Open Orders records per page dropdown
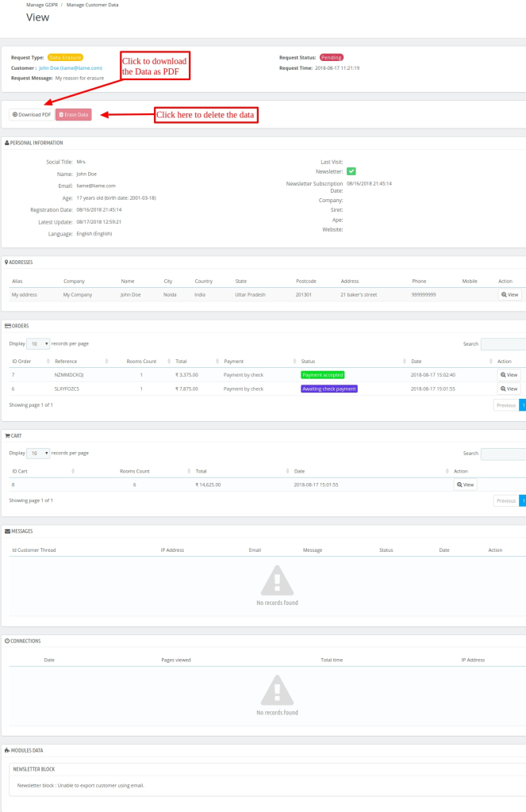The height and width of the screenshot is (812, 526). pos(38,344)
